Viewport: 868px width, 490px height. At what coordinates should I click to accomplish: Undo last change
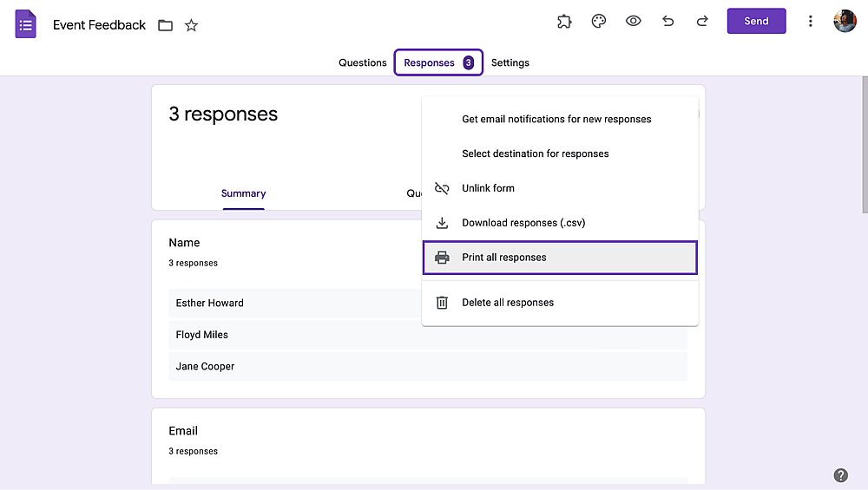(668, 21)
